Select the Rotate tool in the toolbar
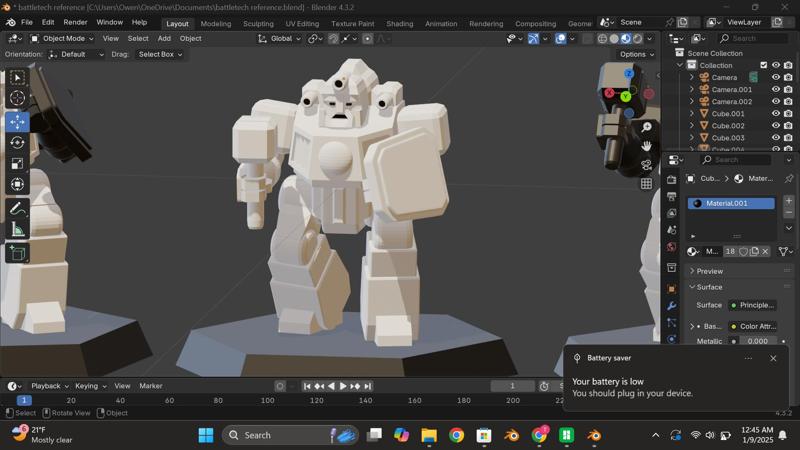 [x=17, y=142]
